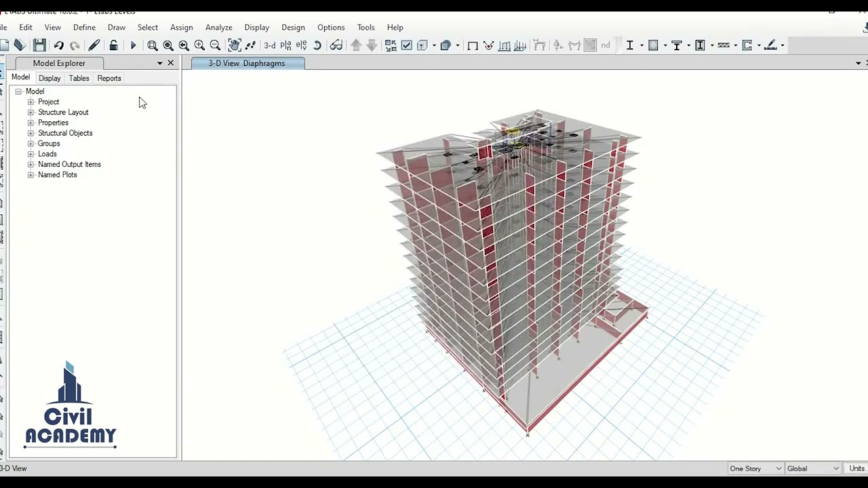Toggle the object shrink icon
The width and height of the screenshot is (868, 488).
click(391, 45)
